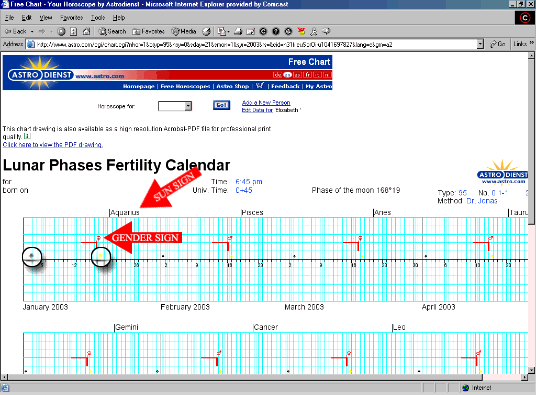Click the History toolbar icon
This screenshot has height=395, width=536.
(x=206, y=31)
